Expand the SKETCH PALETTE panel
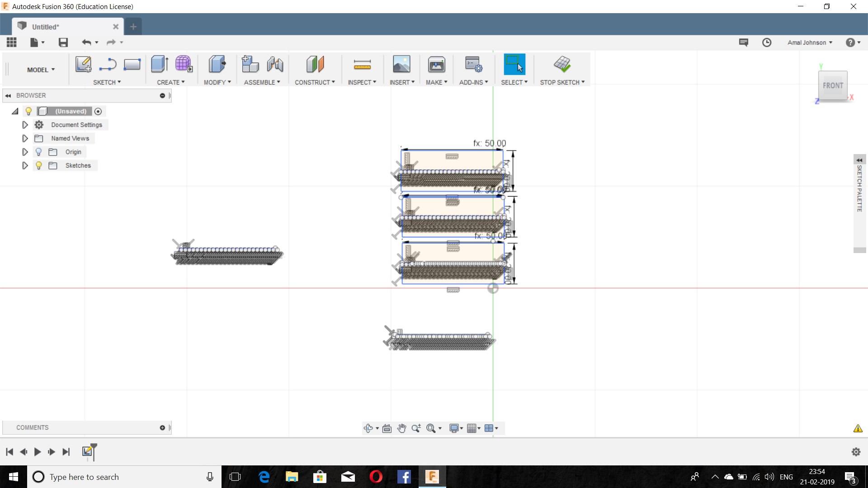 859,160
